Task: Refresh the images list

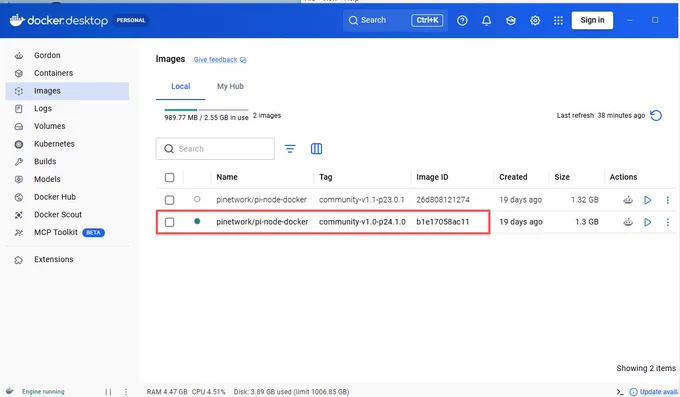Action: coord(656,115)
